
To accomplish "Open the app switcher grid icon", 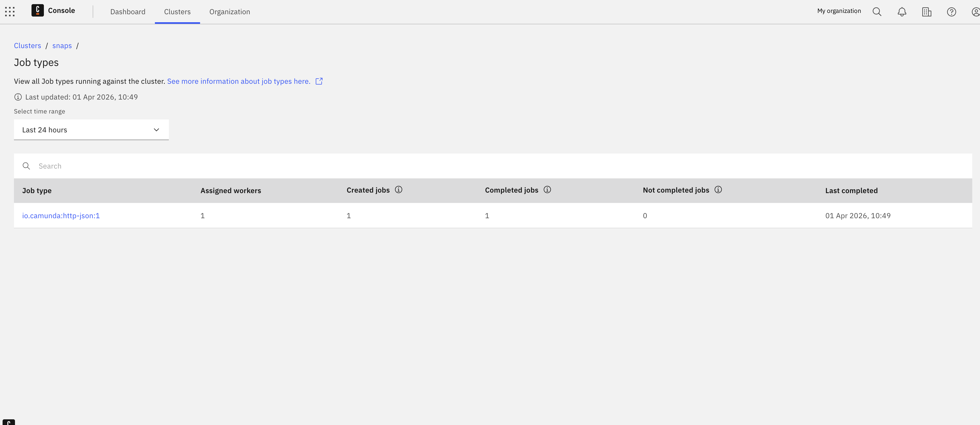I will (x=10, y=11).
